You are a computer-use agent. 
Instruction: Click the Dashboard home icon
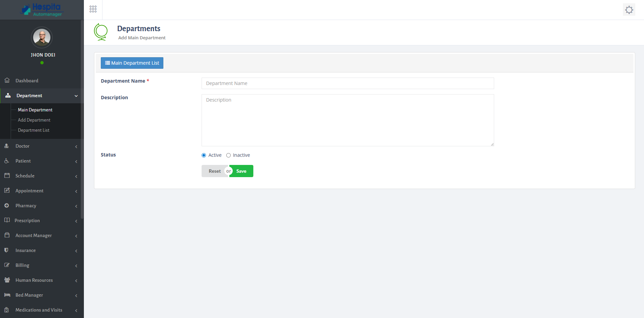coord(7,80)
